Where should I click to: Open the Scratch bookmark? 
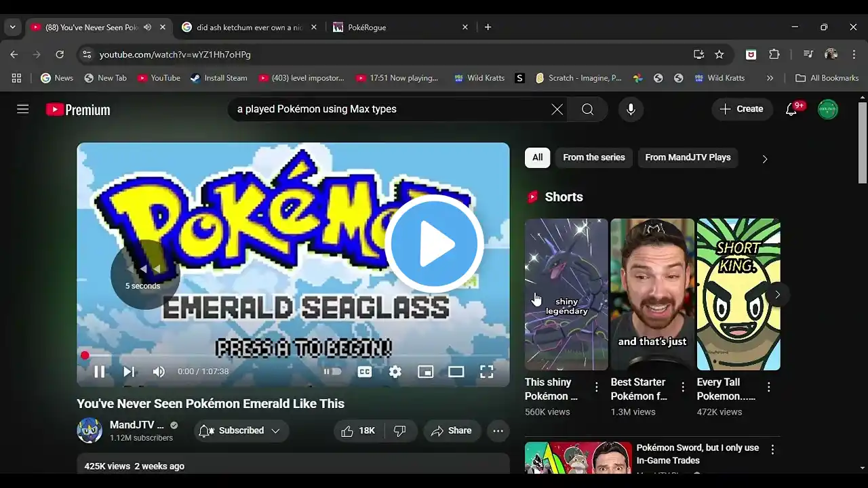(578, 78)
